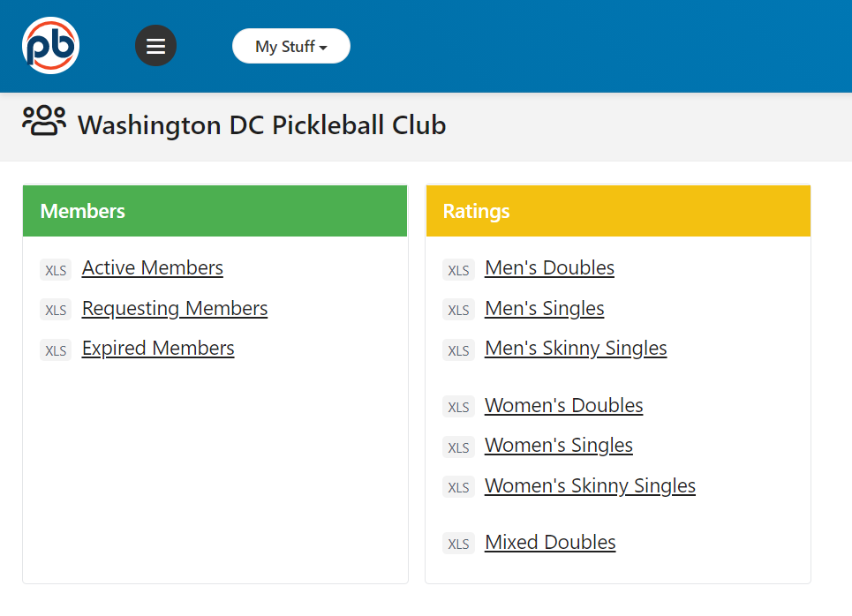Open Women's Singles ratings link
Viewport: 852px width, 616px height.
pos(559,446)
